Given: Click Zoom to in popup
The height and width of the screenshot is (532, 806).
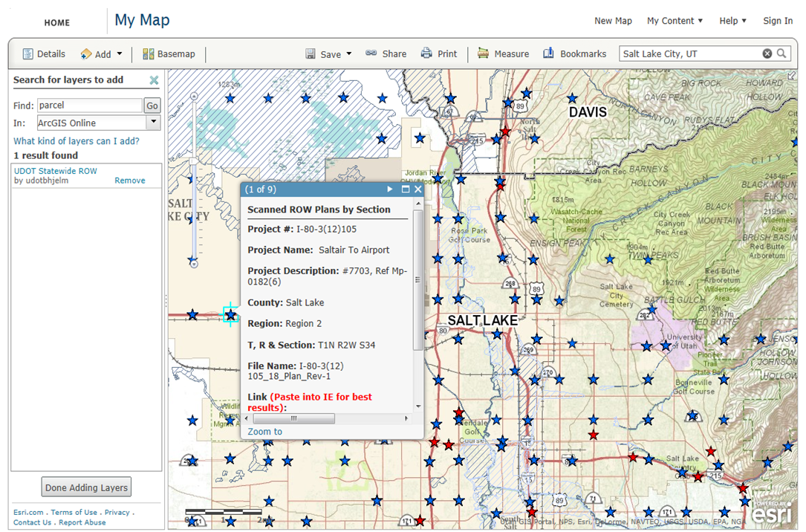Looking at the screenshot, I should [264, 432].
